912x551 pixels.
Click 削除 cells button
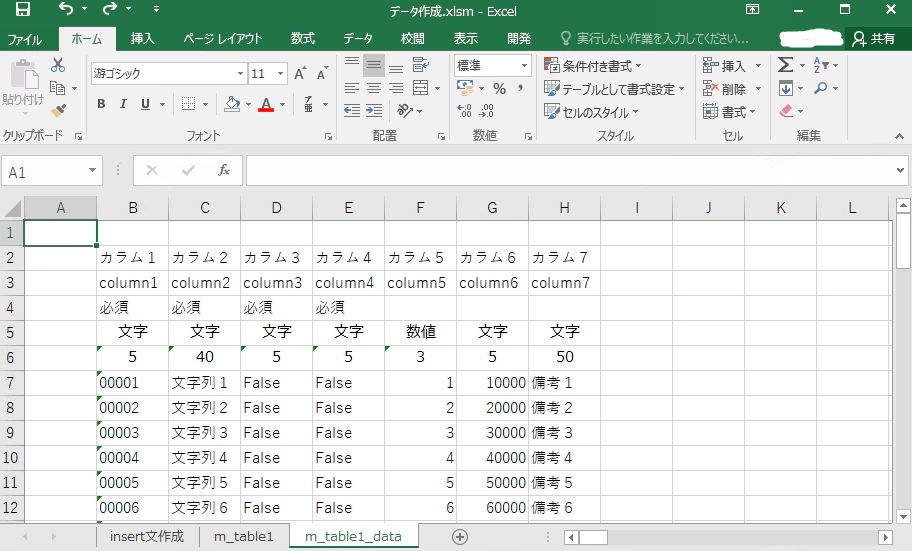(x=732, y=88)
